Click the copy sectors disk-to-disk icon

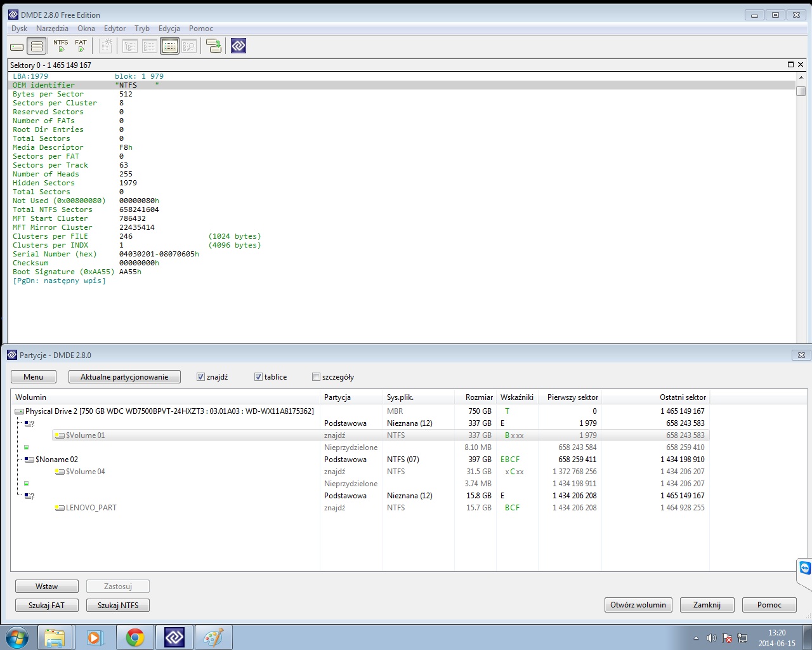pos(214,46)
